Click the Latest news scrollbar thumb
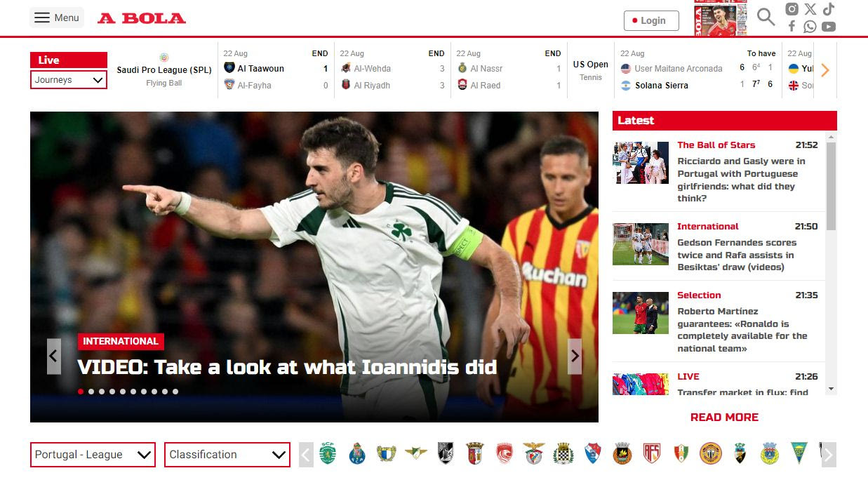 831,186
